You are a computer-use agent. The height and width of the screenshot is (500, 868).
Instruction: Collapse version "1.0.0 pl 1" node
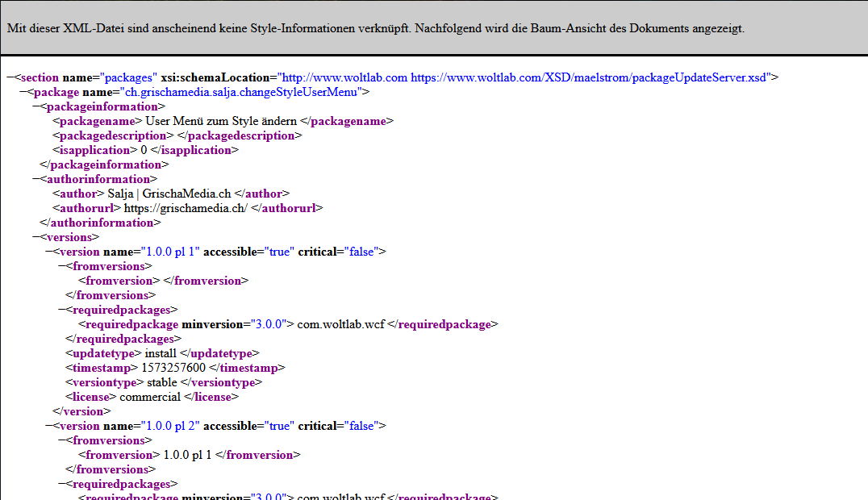[x=49, y=252]
